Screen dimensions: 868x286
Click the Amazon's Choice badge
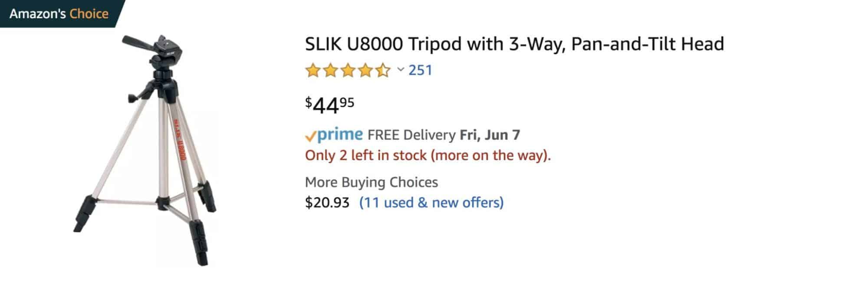59,13
